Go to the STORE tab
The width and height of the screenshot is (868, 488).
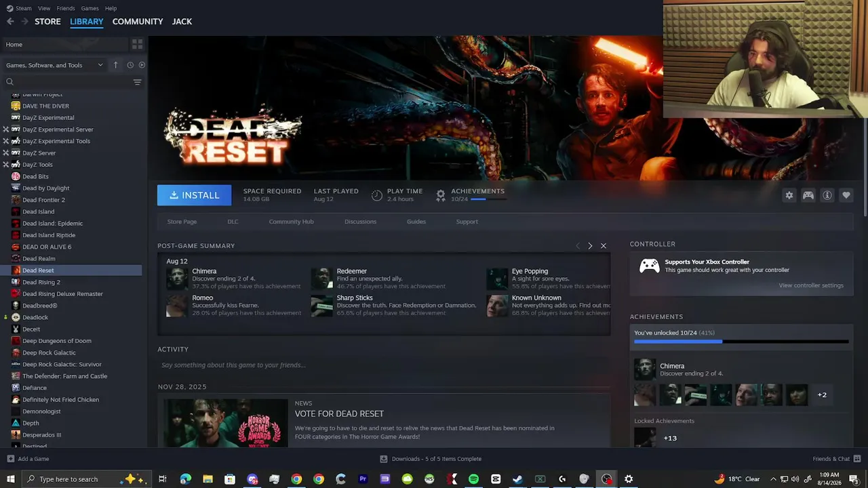click(x=47, y=22)
